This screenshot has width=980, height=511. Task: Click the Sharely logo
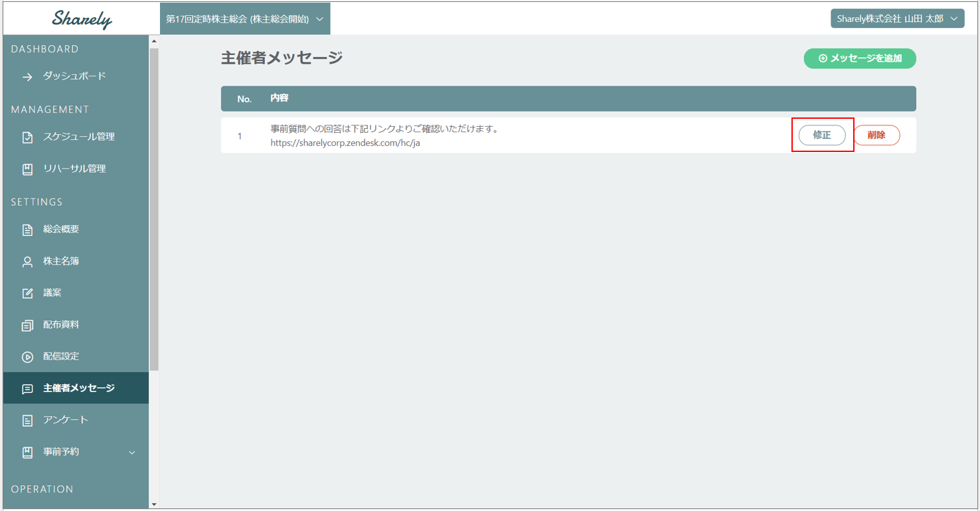coord(82,19)
